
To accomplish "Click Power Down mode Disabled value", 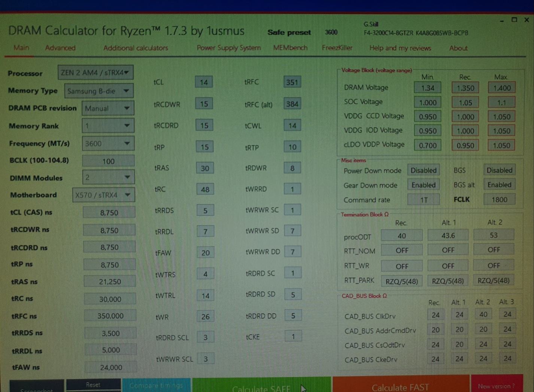I will point(424,170).
